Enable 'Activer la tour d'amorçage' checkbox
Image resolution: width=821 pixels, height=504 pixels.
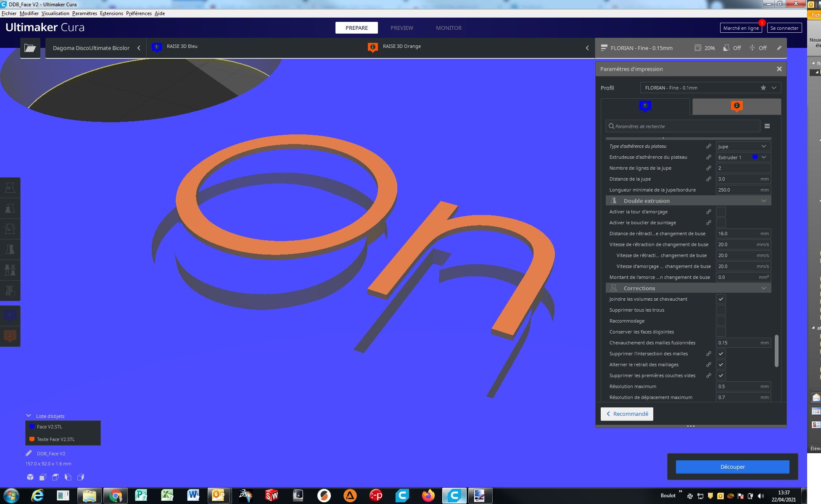721,212
